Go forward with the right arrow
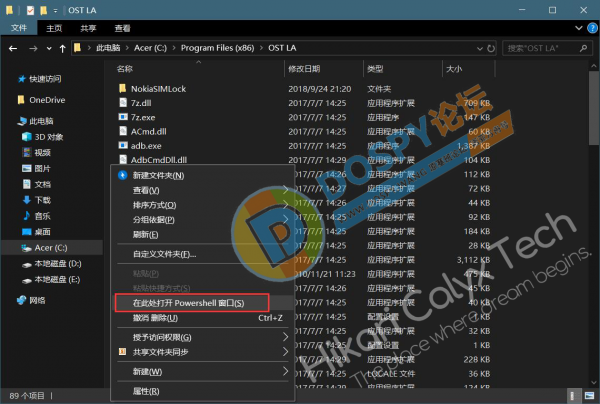The image size is (600, 404). [x=33, y=49]
